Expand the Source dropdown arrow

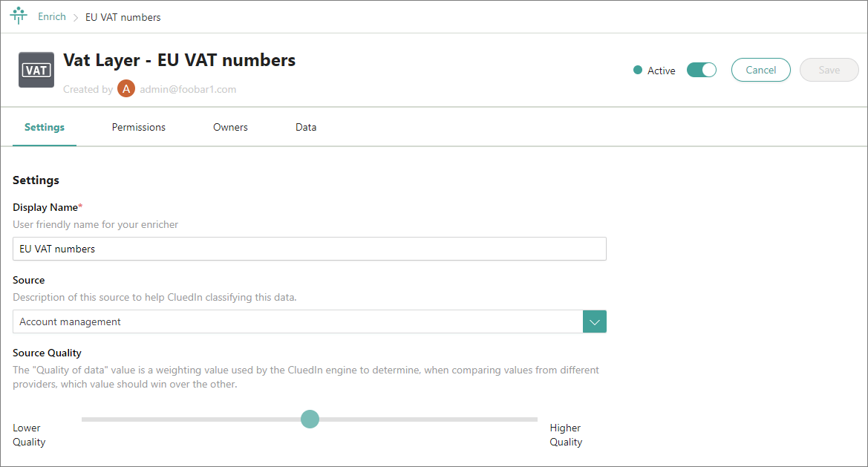(x=595, y=321)
